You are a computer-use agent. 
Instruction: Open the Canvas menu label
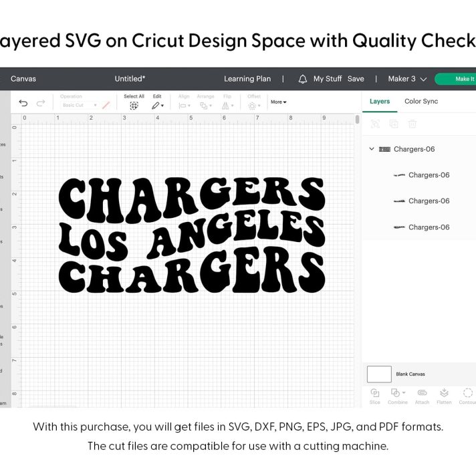(x=23, y=79)
